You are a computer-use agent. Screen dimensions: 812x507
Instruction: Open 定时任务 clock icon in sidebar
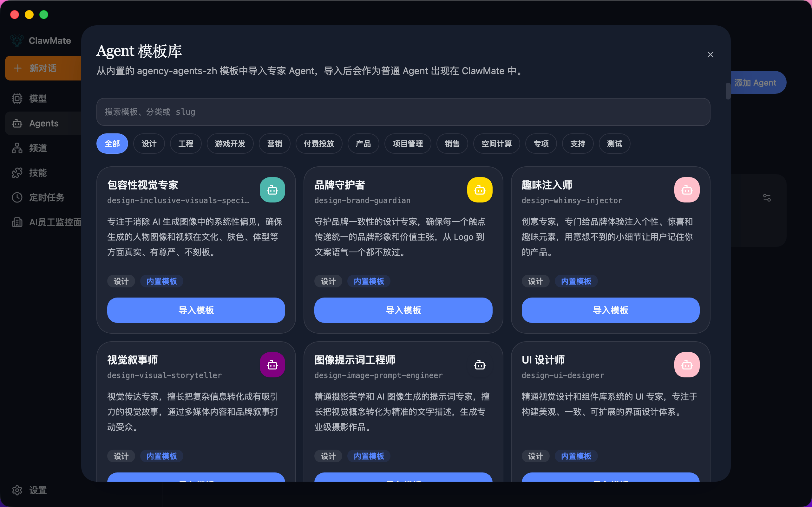pyautogui.click(x=17, y=197)
